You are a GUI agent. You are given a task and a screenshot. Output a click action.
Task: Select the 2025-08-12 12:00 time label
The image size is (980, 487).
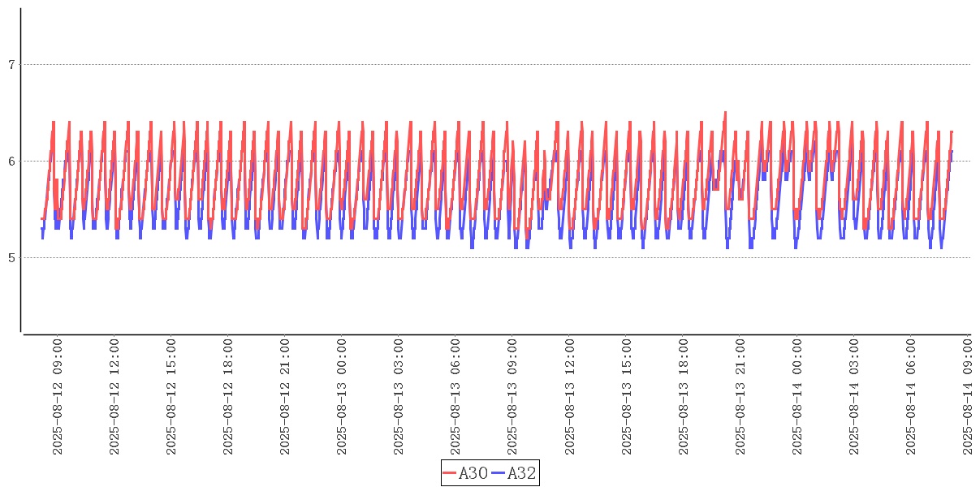[x=114, y=397]
